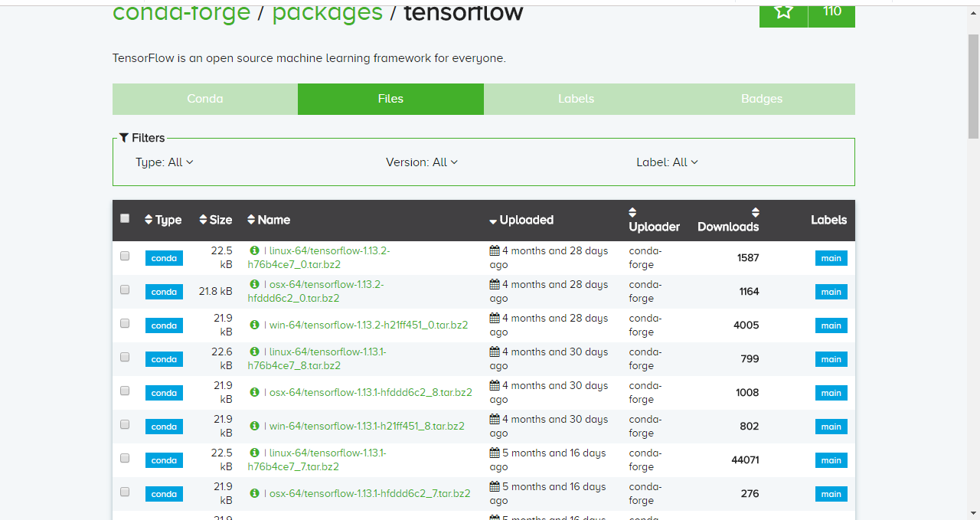Check the osx-64 tensorflow-1.13.2 row checkbox
Screen dimensions: 980x520
click(125, 289)
